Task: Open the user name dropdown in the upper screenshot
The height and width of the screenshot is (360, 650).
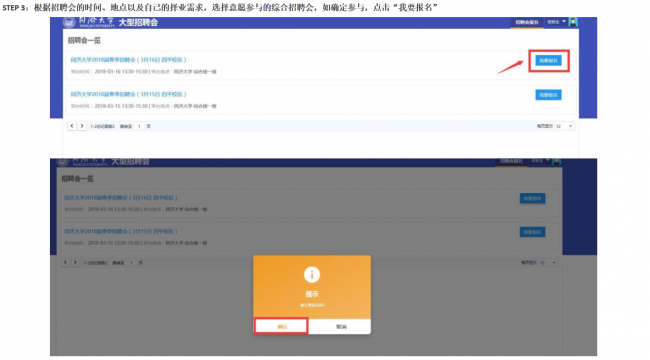Action: tap(556, 22)
